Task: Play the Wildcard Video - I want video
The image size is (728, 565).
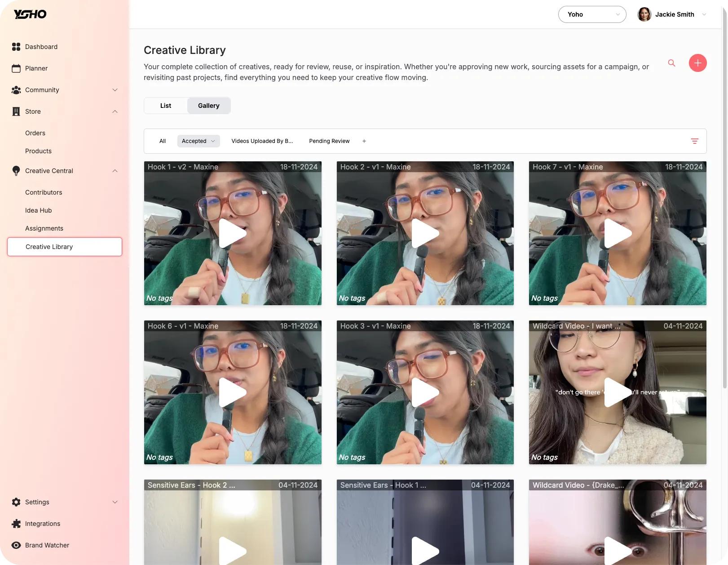Action: pos(618,392)
